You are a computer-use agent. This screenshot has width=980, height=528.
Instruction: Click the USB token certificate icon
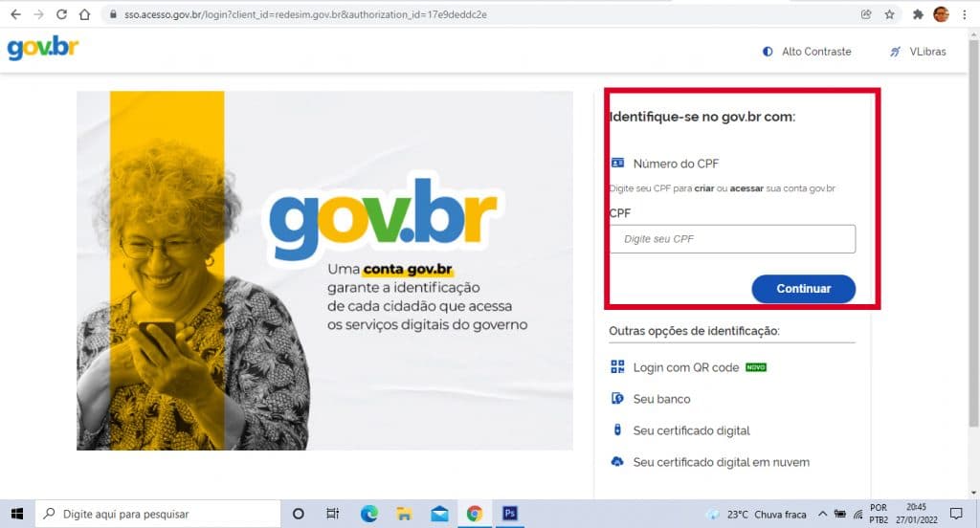[617, 429]
